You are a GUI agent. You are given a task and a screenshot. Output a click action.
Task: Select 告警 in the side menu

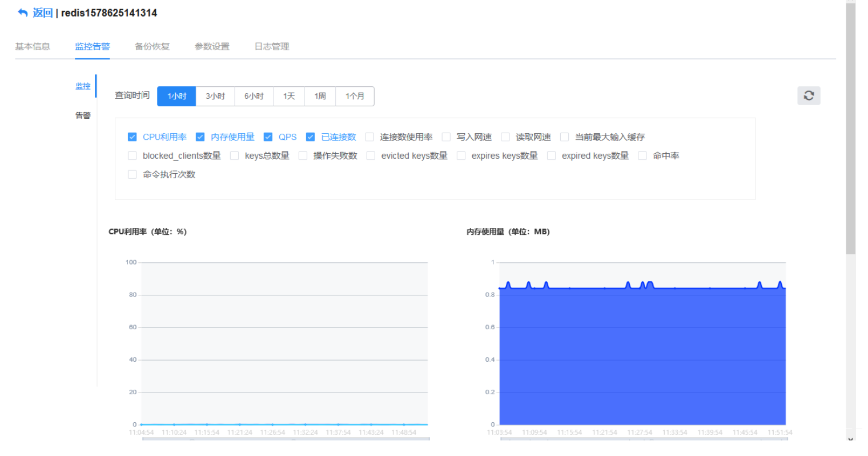pyautogui.click(x=83, y=115)
